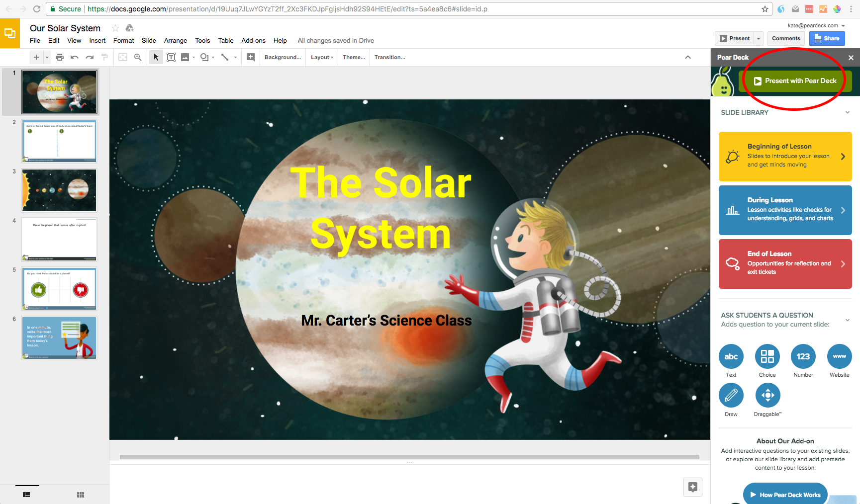The image size is (860, 504).
Task: Star the Our Solar System presentation
Action: click(115, 28)
